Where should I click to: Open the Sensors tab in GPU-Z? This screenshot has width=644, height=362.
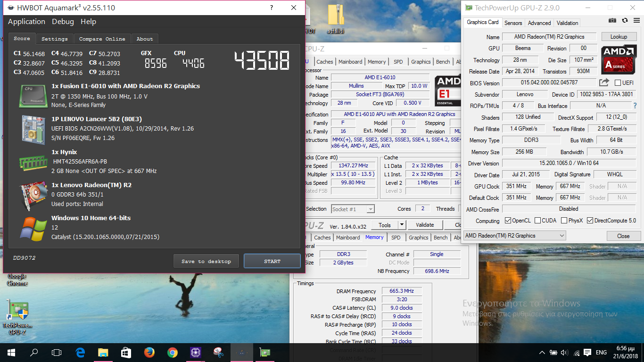pos(513,23)
